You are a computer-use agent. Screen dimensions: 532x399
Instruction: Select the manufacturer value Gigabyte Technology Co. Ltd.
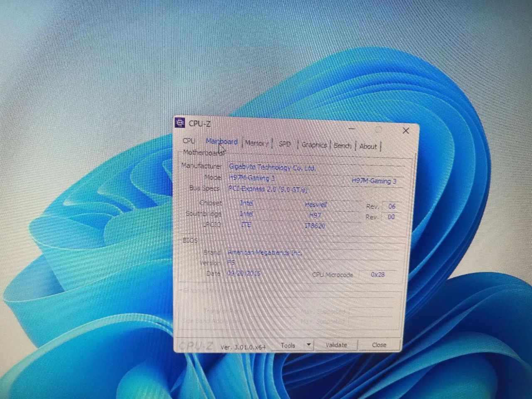point(272,167)
